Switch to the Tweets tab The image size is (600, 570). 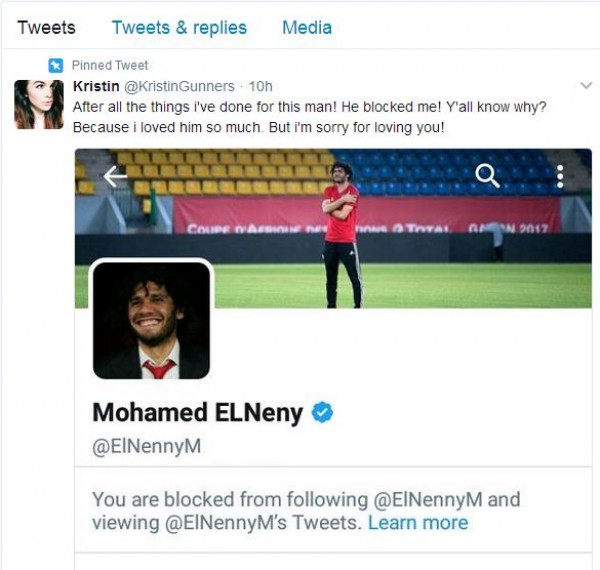[x=46, y=28]
